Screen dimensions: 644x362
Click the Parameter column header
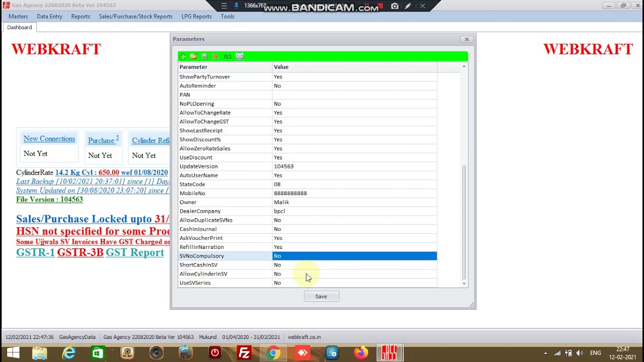(x=225, y=67)
